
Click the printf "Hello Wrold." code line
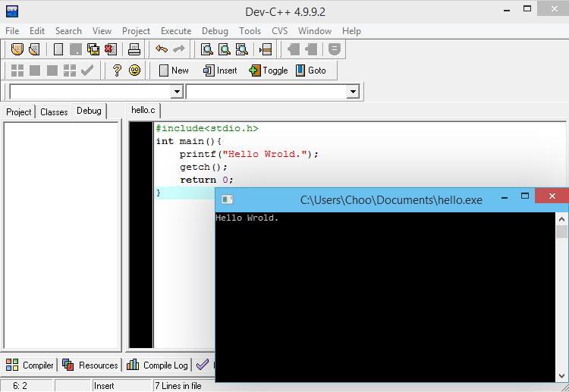point(249,154)
